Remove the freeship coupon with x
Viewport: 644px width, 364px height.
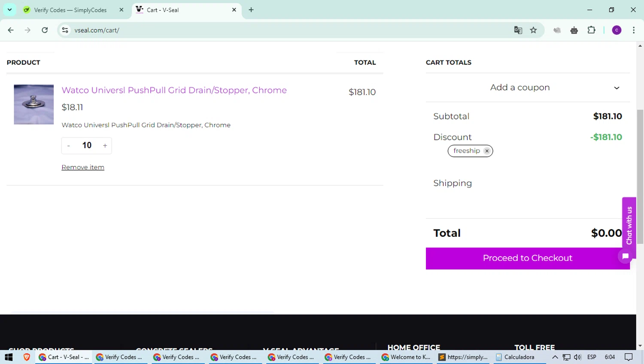[x=487, y=151]
